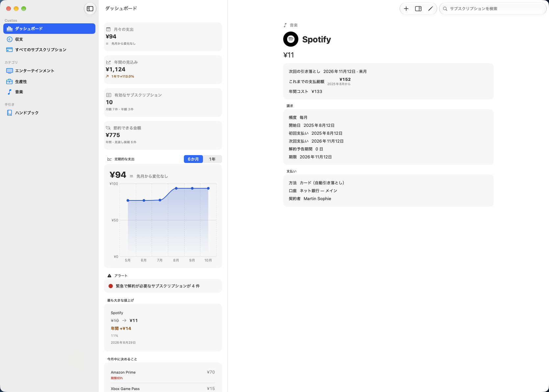Click the 期限切れ label under Amazon Prime
This screenshot has width=549, height=392.
[117, 378]
